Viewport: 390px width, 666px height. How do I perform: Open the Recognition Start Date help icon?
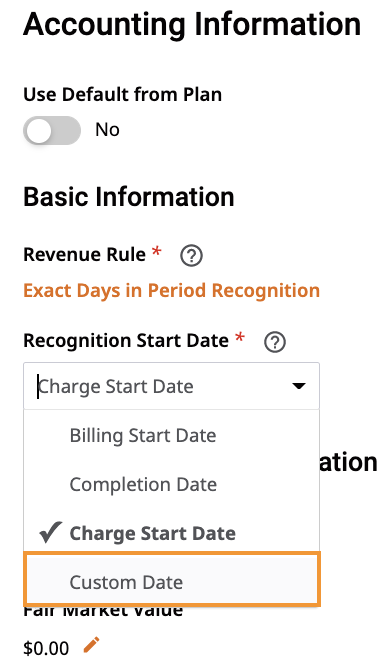click(x=275, y=342)
